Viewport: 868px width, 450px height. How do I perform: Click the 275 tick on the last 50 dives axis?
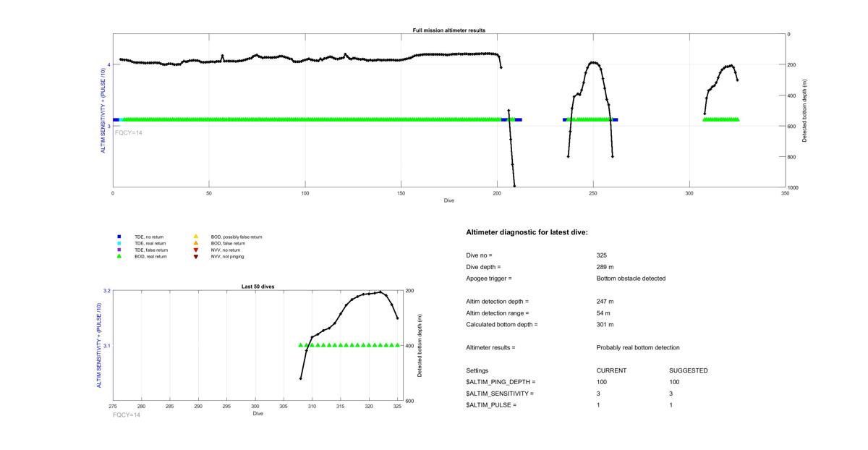[x=113, y=408]
